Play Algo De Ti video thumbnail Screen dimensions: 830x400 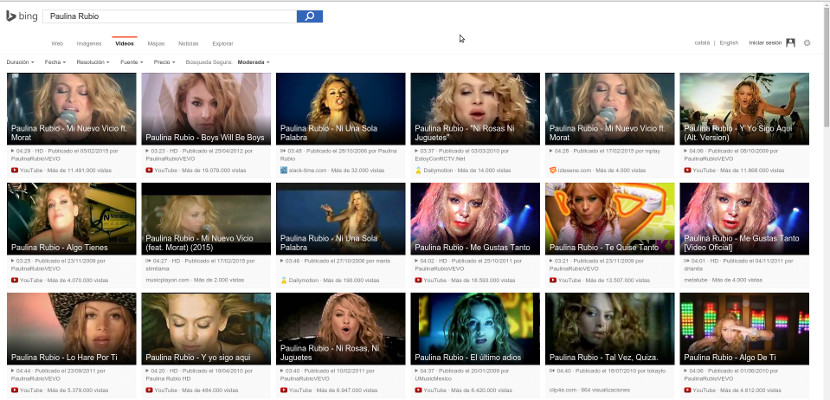pos(744,329)
